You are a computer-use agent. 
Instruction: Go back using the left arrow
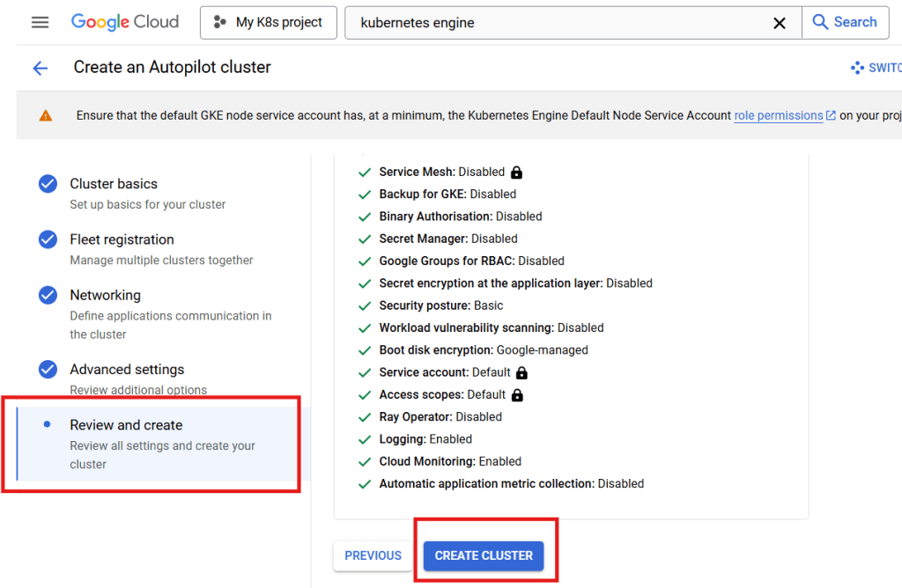[x=41, y=69]
